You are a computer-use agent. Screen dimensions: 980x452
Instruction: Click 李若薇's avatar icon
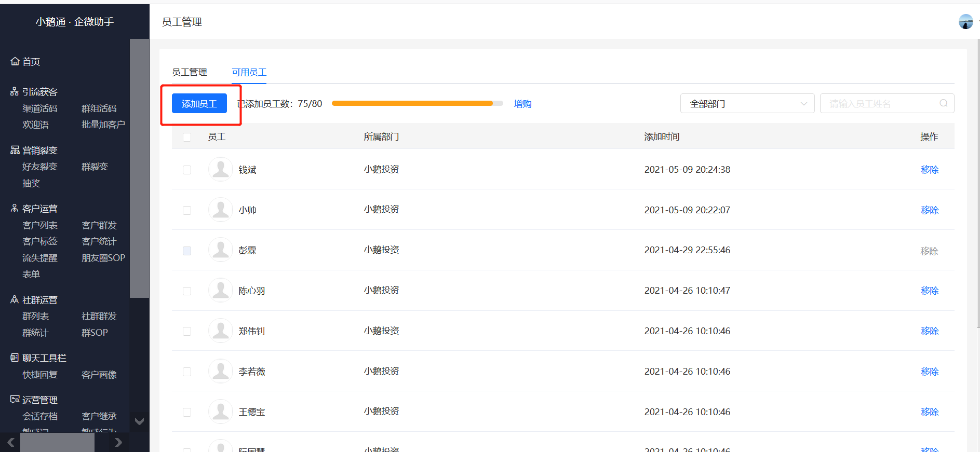pyautogui.click(x=221, y=372)
